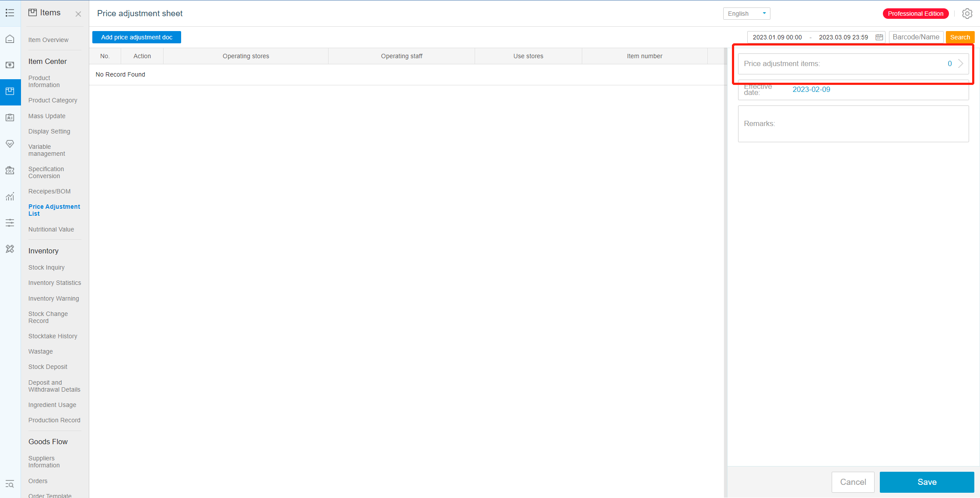Click the member ID card icon

point(10,118)
